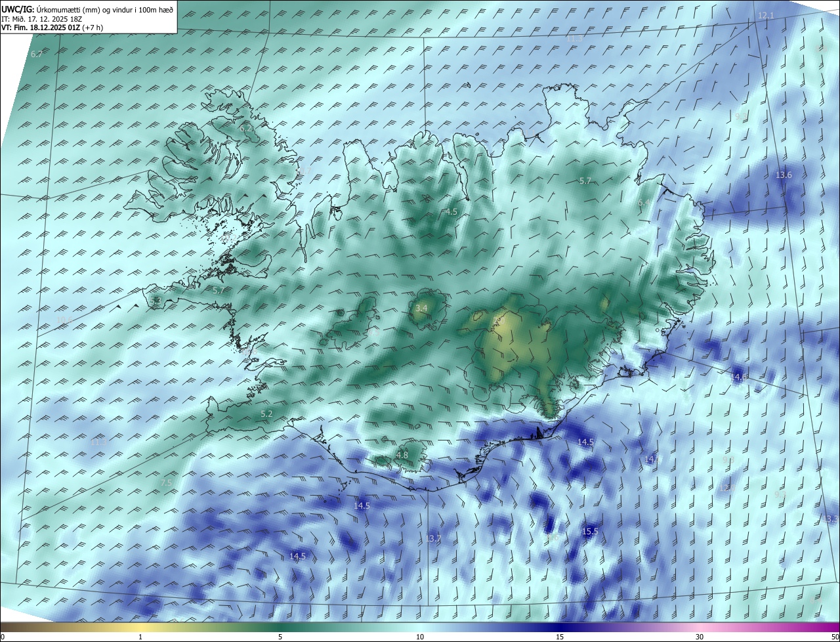The width and height of the screenshot is (840, 642).
Task: Click the map value label '6.2'
Action: (245, 129)
